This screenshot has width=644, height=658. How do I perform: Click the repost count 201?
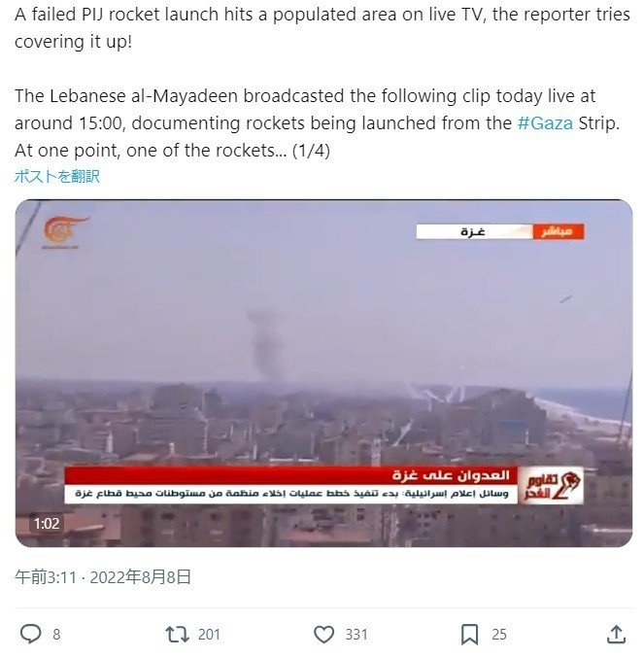(209, 634)
